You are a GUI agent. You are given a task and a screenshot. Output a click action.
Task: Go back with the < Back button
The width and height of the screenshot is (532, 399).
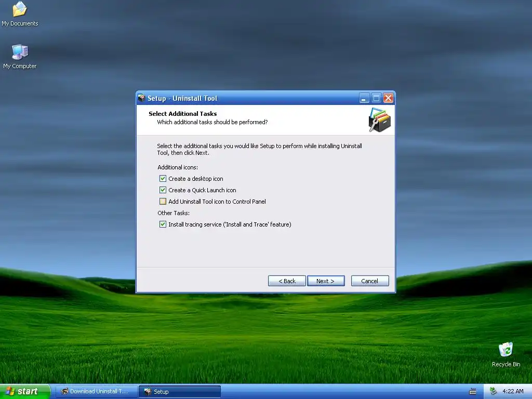click(287, 281)
